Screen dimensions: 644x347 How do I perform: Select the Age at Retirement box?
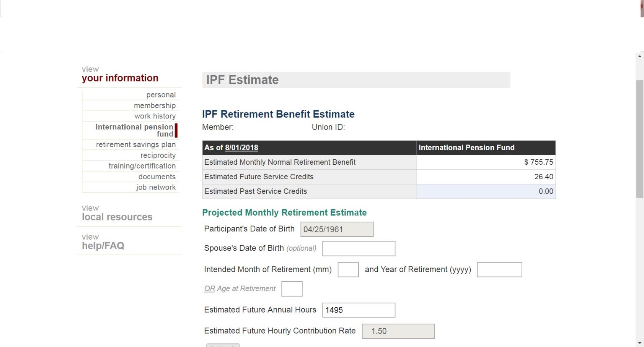[292, 289]
